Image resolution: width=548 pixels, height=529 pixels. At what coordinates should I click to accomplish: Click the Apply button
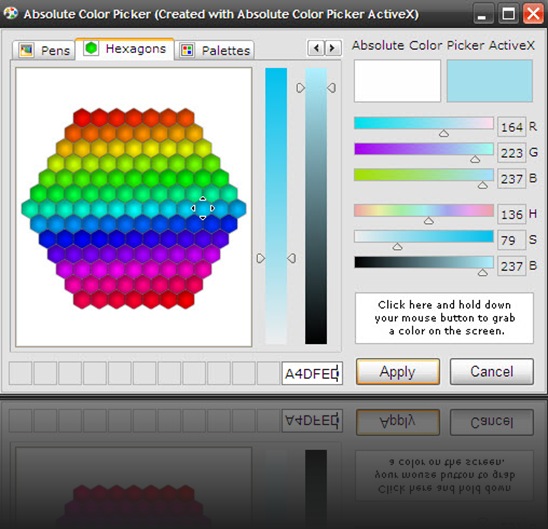tap(398, 371)
